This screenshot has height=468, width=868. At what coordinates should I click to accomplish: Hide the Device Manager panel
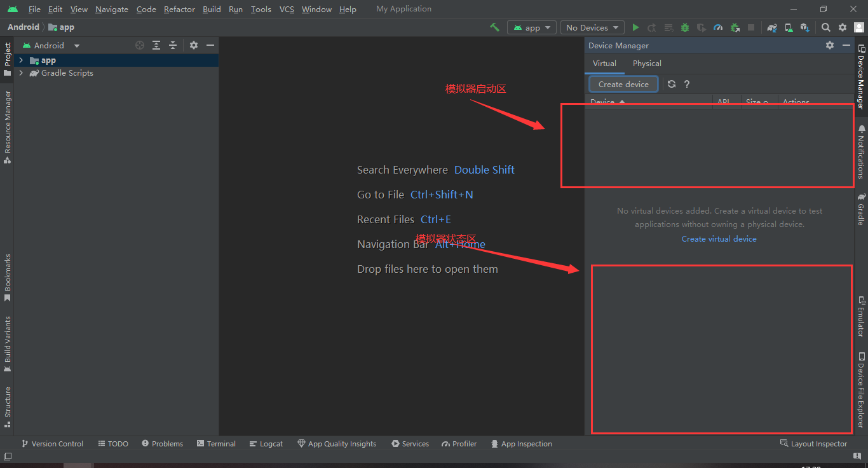pyautogui.click(x=846, y=45)
